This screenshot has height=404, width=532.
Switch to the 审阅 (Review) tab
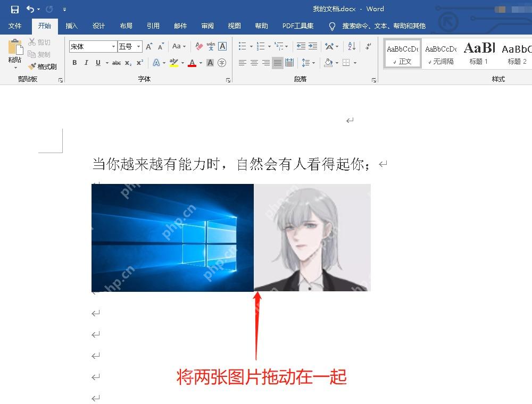(207, 26)
